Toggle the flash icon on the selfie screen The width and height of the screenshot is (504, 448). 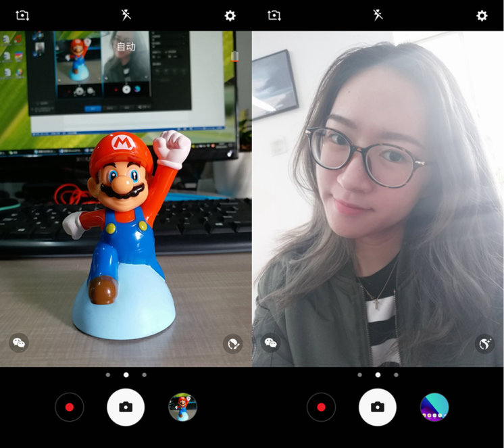(x=378, y=15)
